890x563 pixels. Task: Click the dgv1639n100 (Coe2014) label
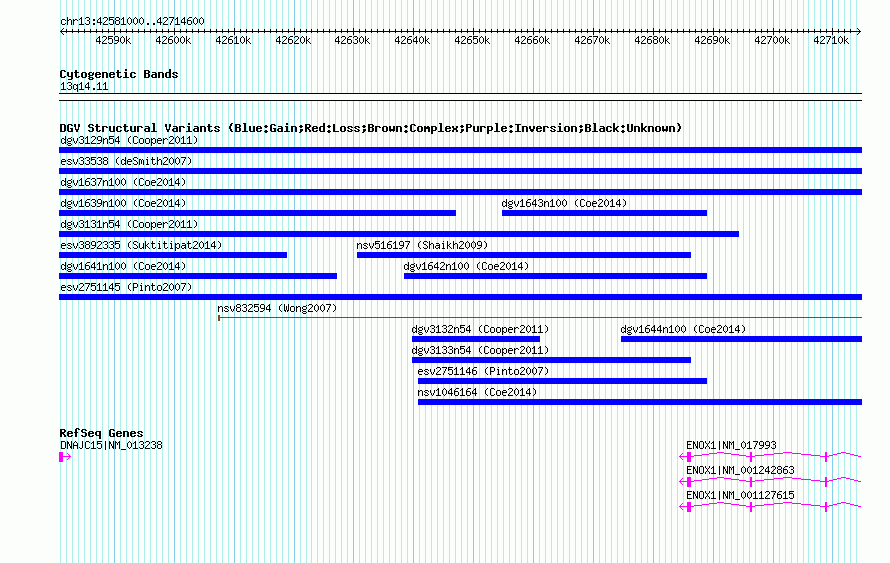[x=123, y=203]
